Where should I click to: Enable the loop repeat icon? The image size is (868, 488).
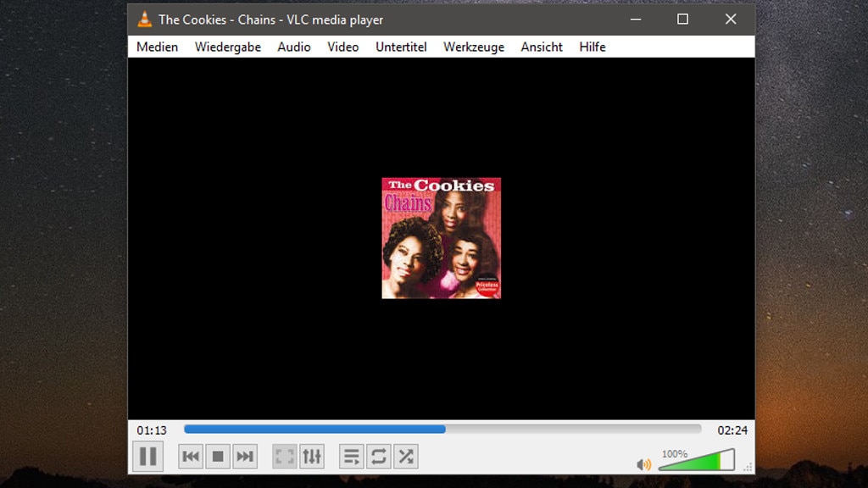coord(378,456)
